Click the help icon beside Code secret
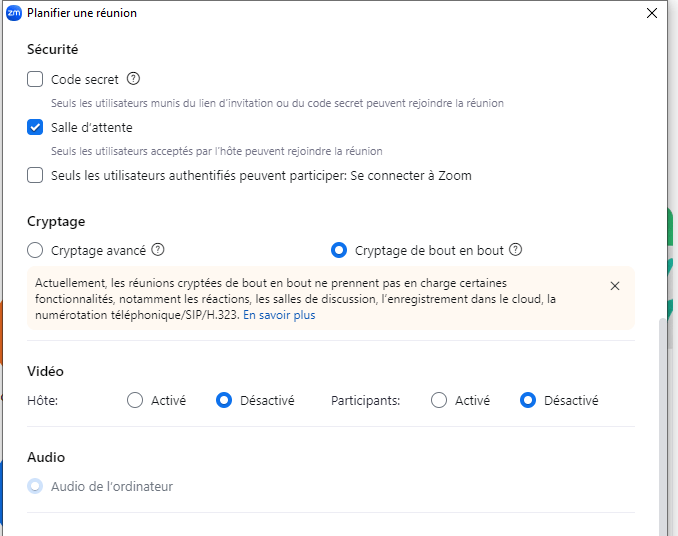This screenshot has width=678, height=536. (134, 79)
